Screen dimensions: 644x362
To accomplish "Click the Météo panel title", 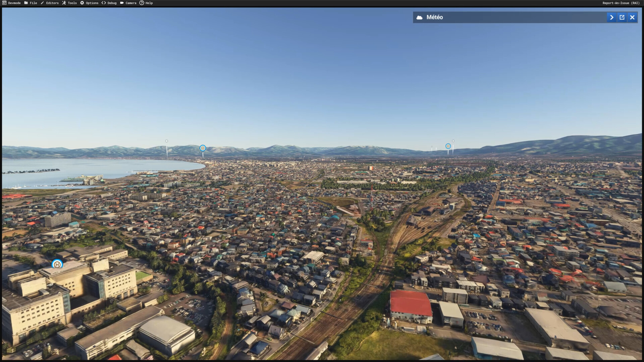I will click(435, 17).
